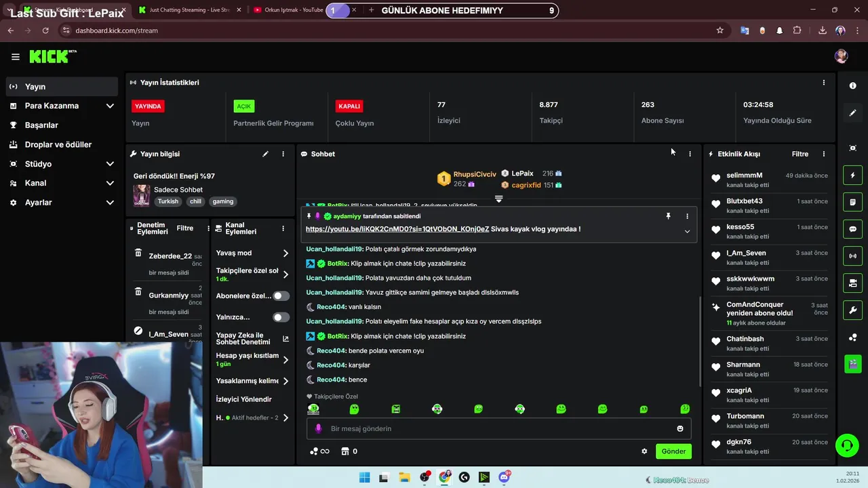Click the purple microphone identity badge in message field
Image resolution: width=868 pixels, height=488 pixels.
coord(318,428)
